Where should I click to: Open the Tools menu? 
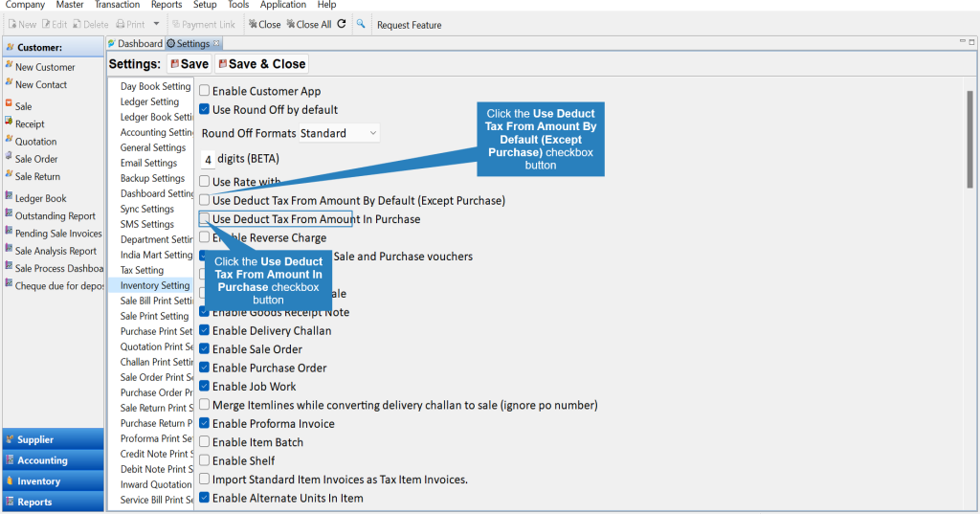(238, 5)
